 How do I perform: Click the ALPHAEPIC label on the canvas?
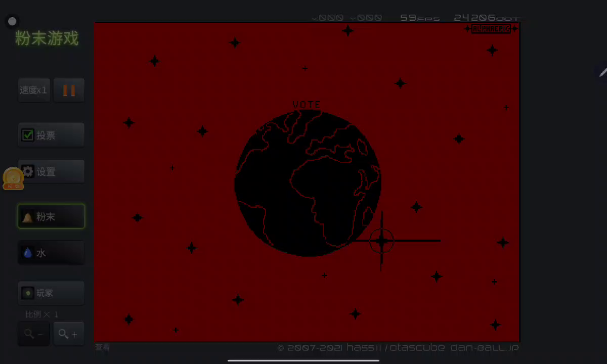pos(491,29)
